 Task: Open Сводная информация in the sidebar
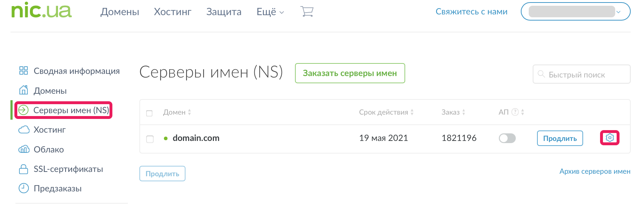[x=76, y=71]
